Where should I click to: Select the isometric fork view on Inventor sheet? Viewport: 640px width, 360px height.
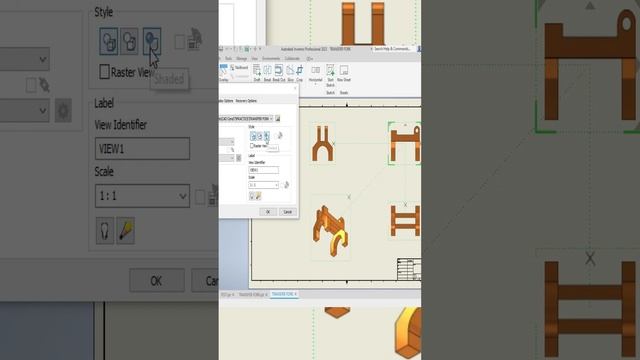pos(331,231)
